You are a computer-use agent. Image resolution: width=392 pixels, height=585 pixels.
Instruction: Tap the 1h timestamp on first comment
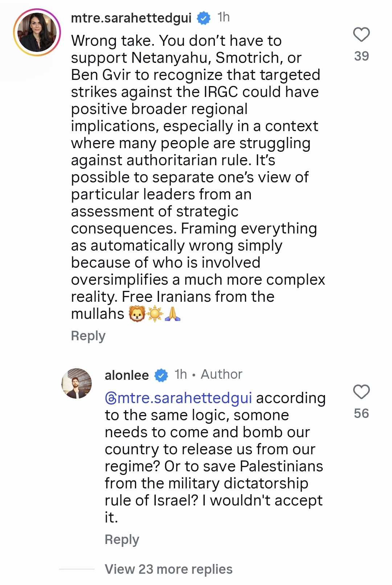tap(224, 17)
